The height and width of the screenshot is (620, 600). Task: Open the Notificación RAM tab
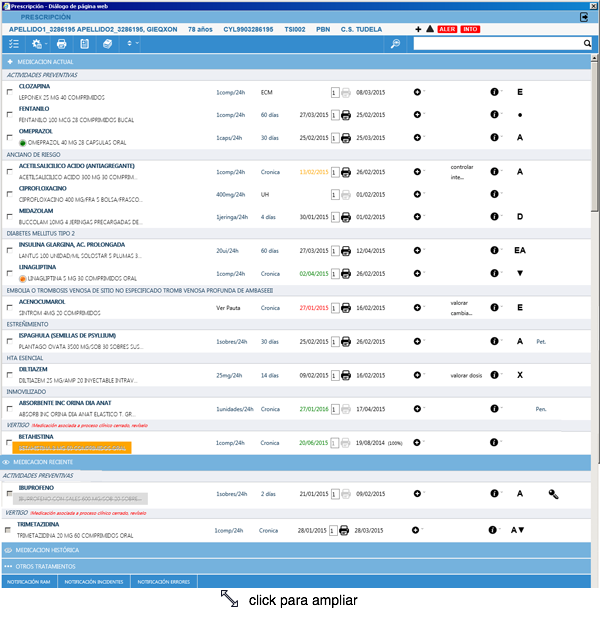coord(29,581)
